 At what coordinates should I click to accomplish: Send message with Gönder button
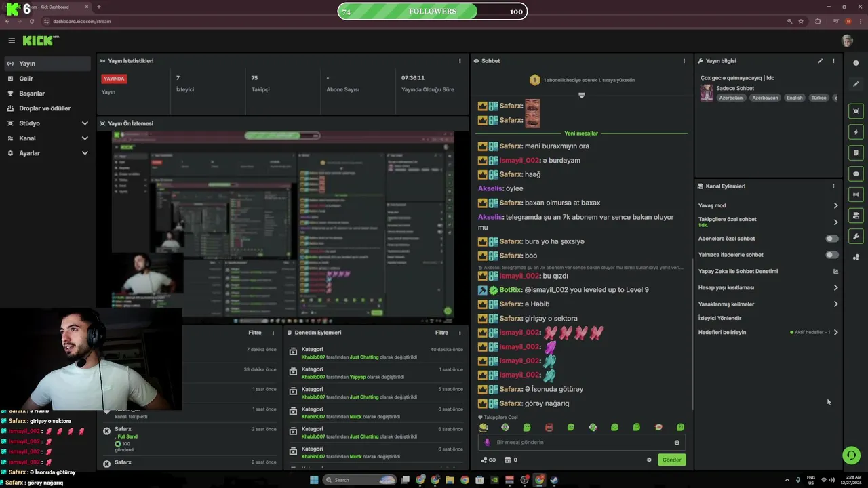click(x=671, y=460)
